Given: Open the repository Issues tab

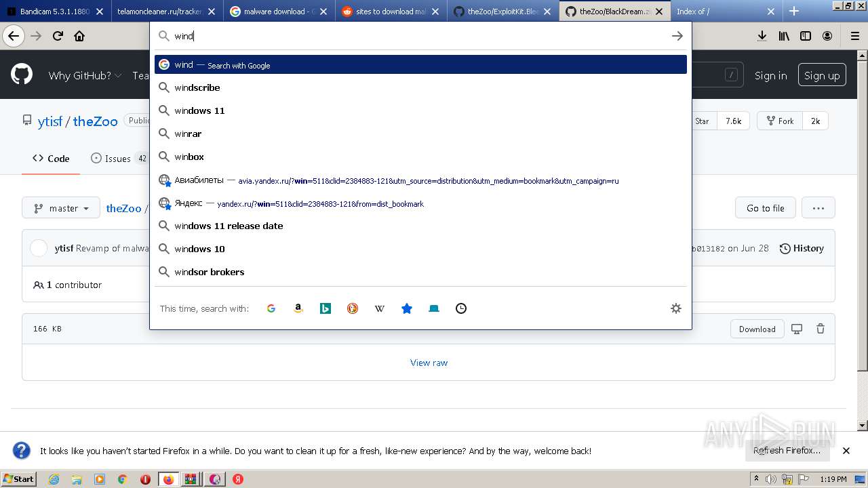Looking at the screenshot, I should [119, 159].
